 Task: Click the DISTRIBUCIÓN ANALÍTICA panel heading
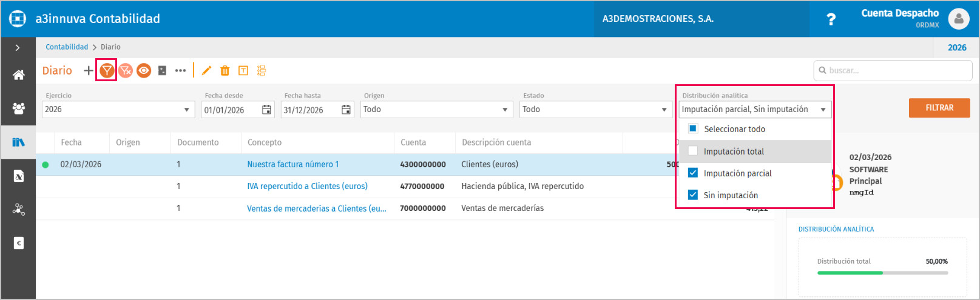836,229
